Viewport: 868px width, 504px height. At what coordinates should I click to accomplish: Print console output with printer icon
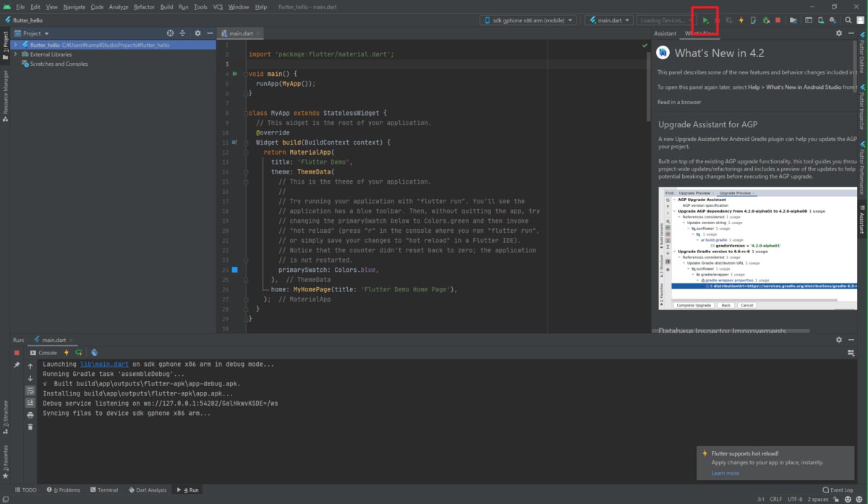pyautogui.click(x=30, y=415)
